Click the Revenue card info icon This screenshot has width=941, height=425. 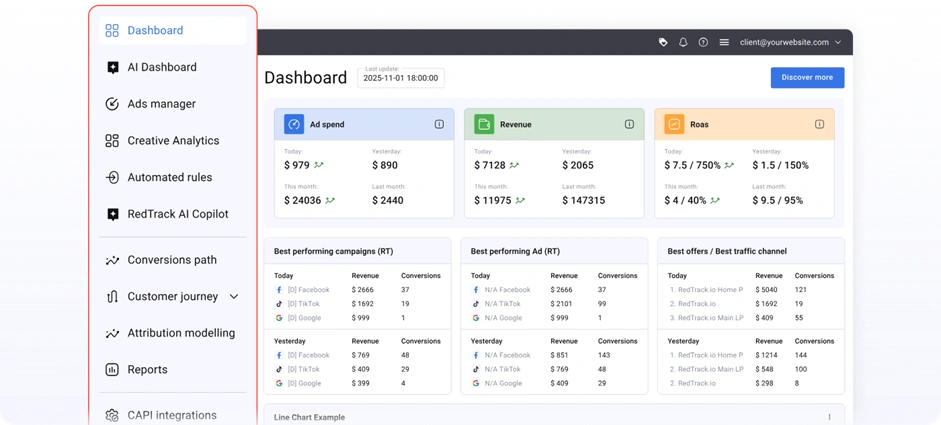click(629, 125)
